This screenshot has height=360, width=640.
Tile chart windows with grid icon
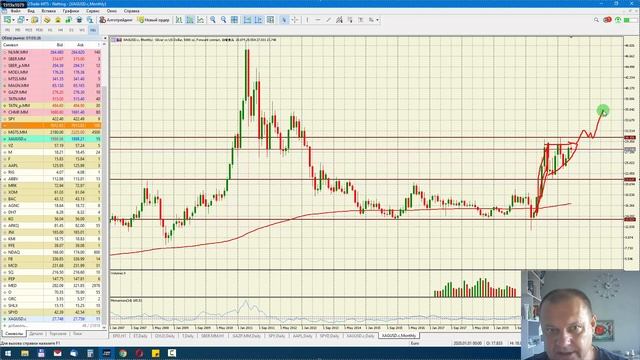pos(234,20)
